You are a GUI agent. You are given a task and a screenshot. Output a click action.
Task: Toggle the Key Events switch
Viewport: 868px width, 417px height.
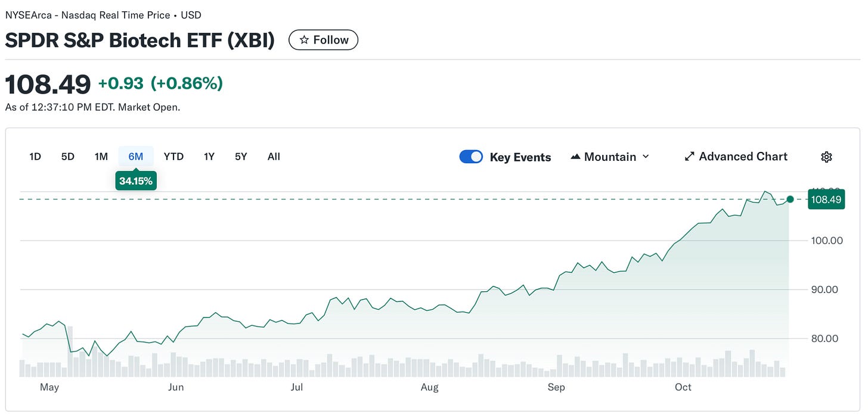(x=471, y=157)
